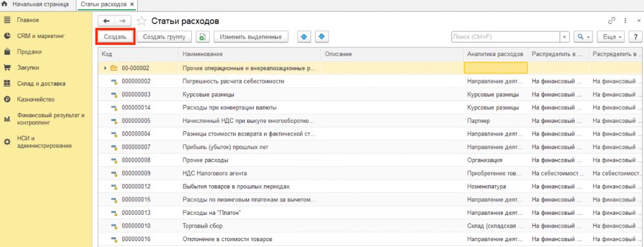644x247 pixels.
Task: Switch to Начальная страница tab
Action: click(x=41, y=4)
